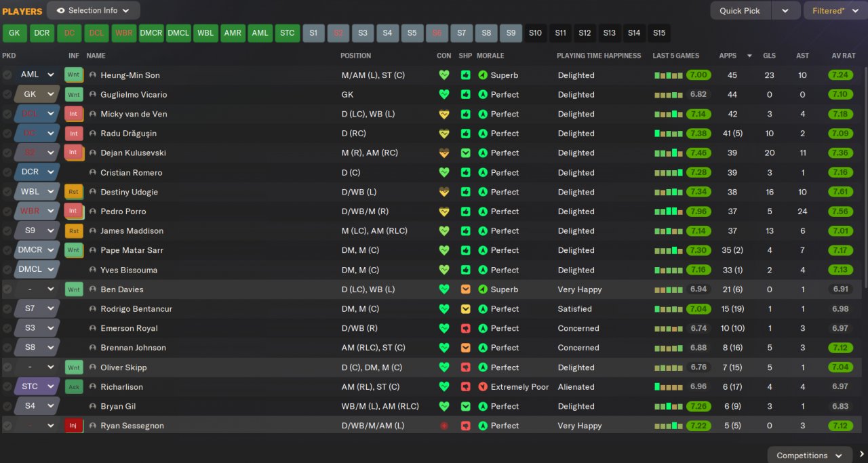
Task: Click morale icon for Ben Davies
Action: pos(483,289)
